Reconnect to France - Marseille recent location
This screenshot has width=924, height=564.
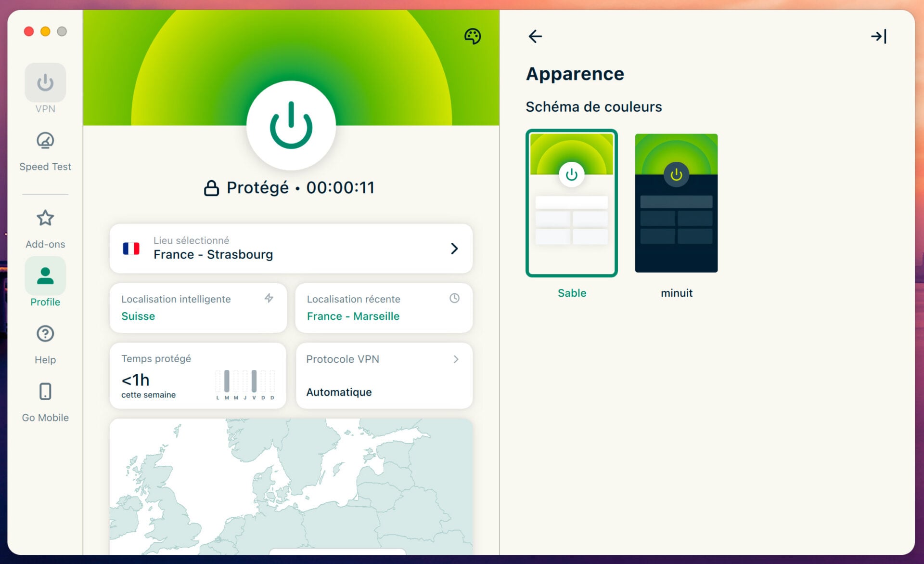point(384,308)
